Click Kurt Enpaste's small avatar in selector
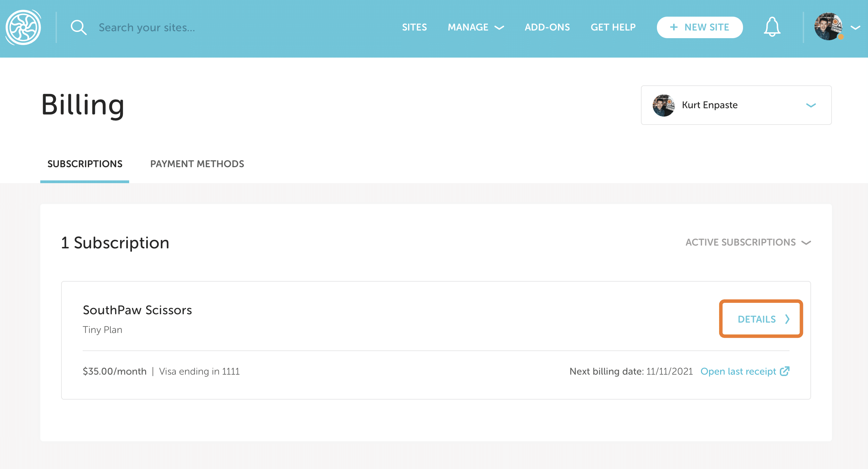The image size is (868, 469). pyautogui.click(x=663, y=105)
